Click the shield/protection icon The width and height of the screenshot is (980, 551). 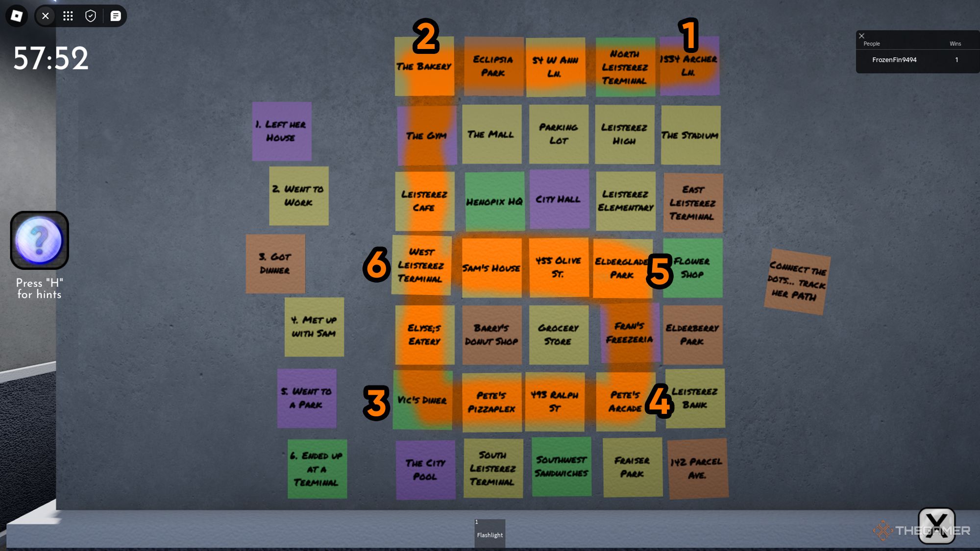point(90,16)
